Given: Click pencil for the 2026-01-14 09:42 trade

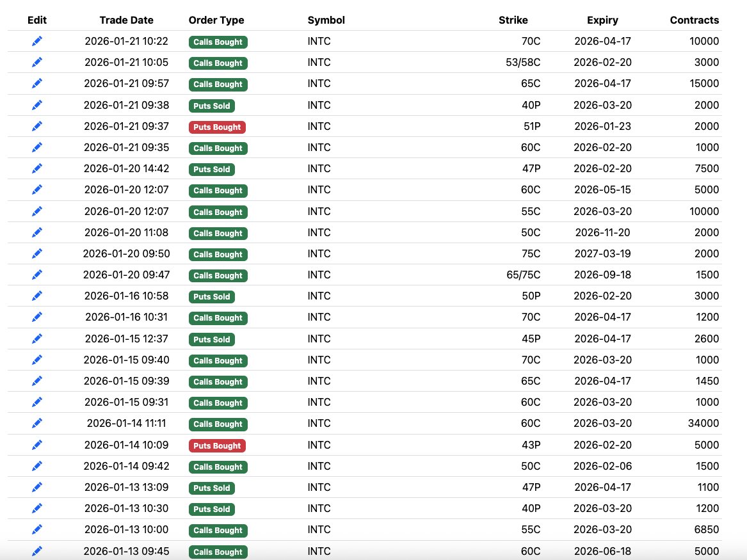Looking at the screenshot, I should (36, 466).
